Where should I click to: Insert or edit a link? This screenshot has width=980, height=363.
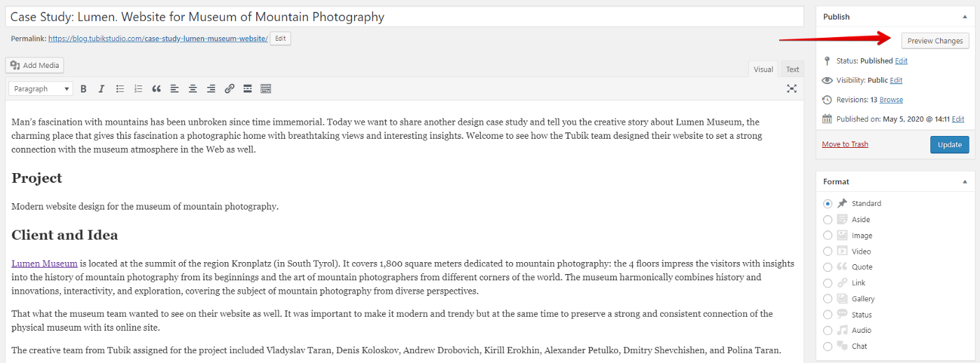[x=229, y=89]
